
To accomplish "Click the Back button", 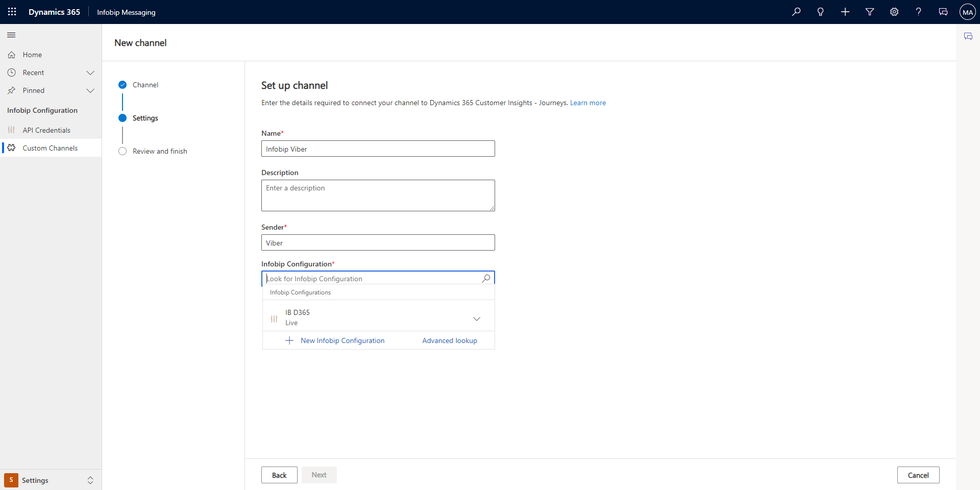I will point(279,475).
